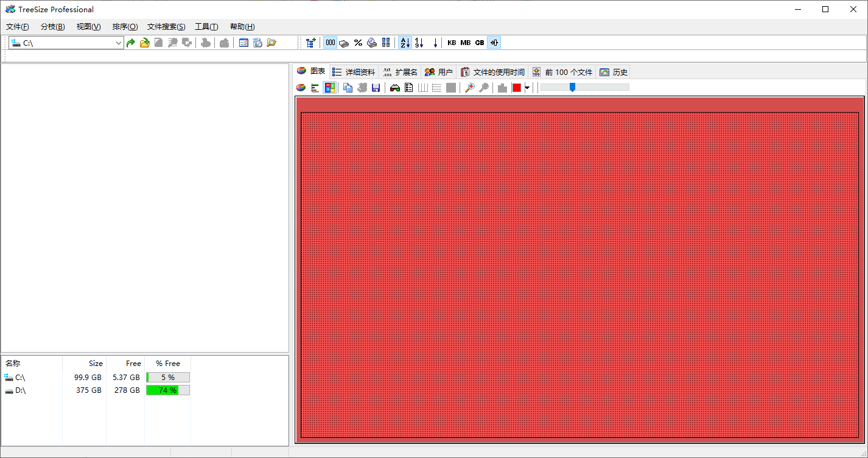The image size is (868, 458).
Task: Sort drives by 名称 column header
Action: coord(32,363)
